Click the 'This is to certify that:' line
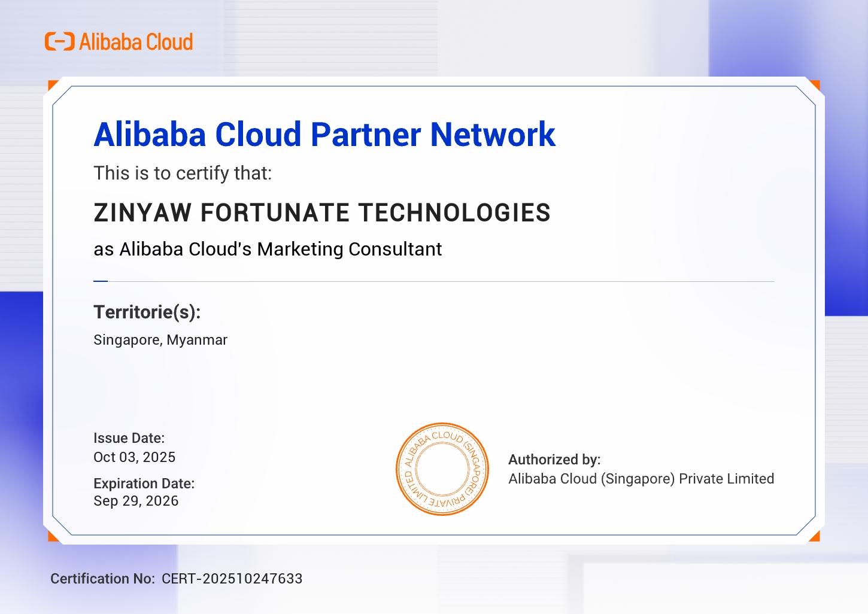 [183, 174]
